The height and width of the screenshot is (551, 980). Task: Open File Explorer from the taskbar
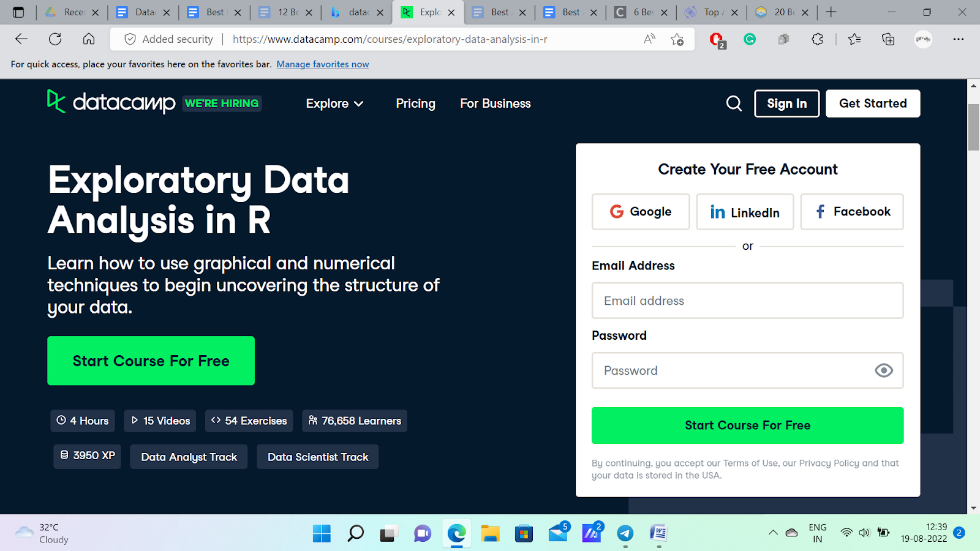(490, 533)
